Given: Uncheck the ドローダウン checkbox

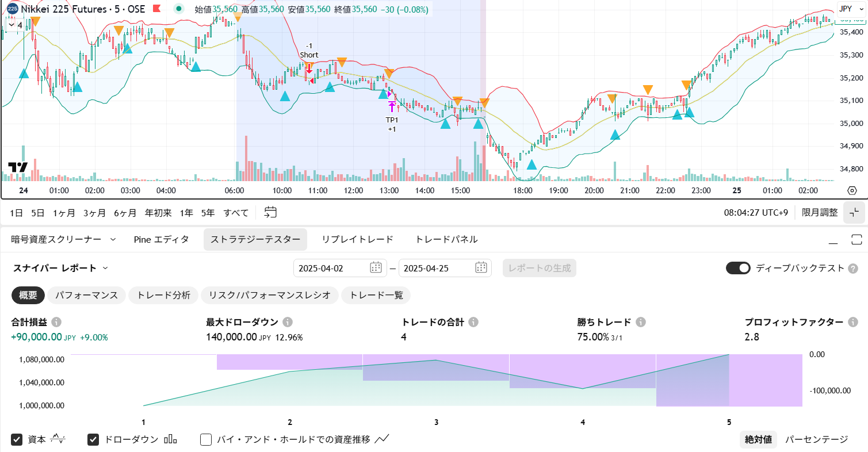Looking at the screenshot, I should tap(93, 440).
